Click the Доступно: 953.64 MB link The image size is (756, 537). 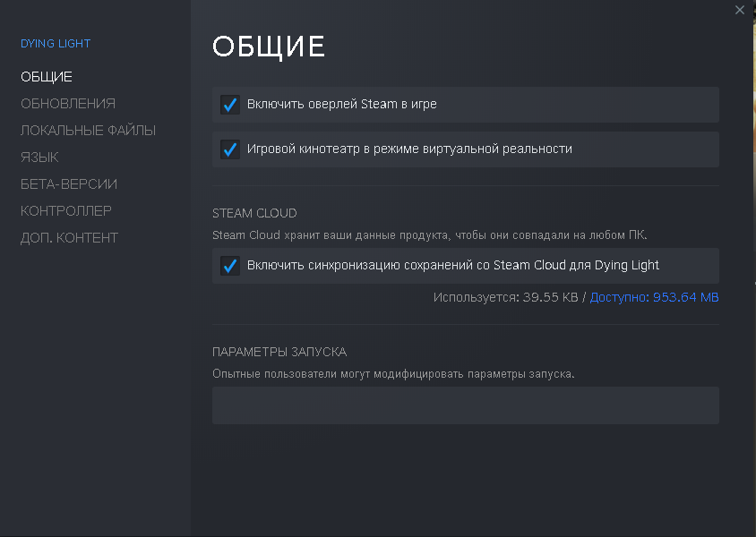tap(654, 297)
